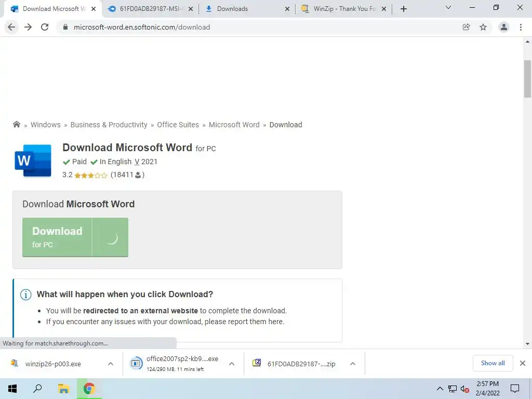532x399 pixels.
Task: Switch to the 61FD0ADB29187-MSI tab
Action: [149, 9]
